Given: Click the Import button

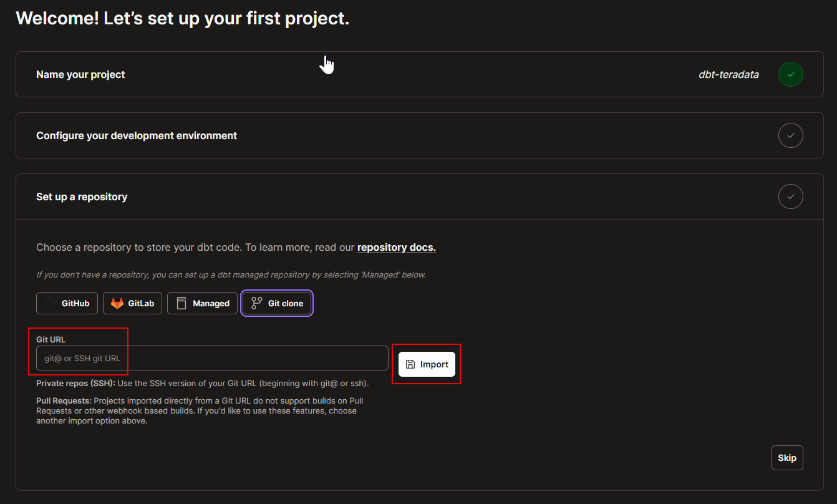Looking at the screenshot, I should point(427,364).
